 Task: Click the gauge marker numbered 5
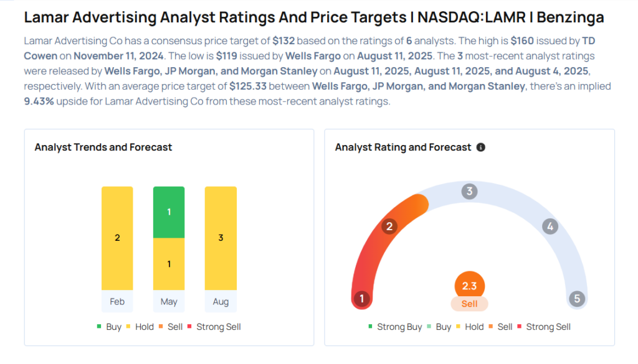pos(577,299)
